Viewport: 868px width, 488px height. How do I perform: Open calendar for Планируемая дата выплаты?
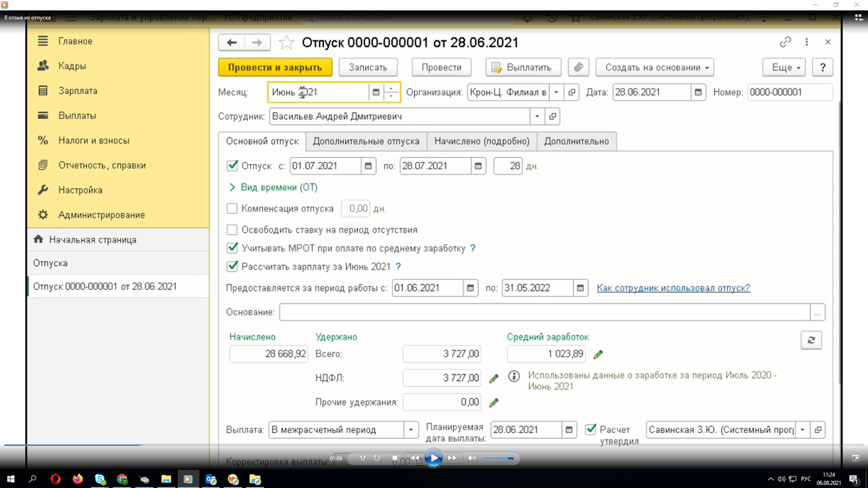pos(569,430)
